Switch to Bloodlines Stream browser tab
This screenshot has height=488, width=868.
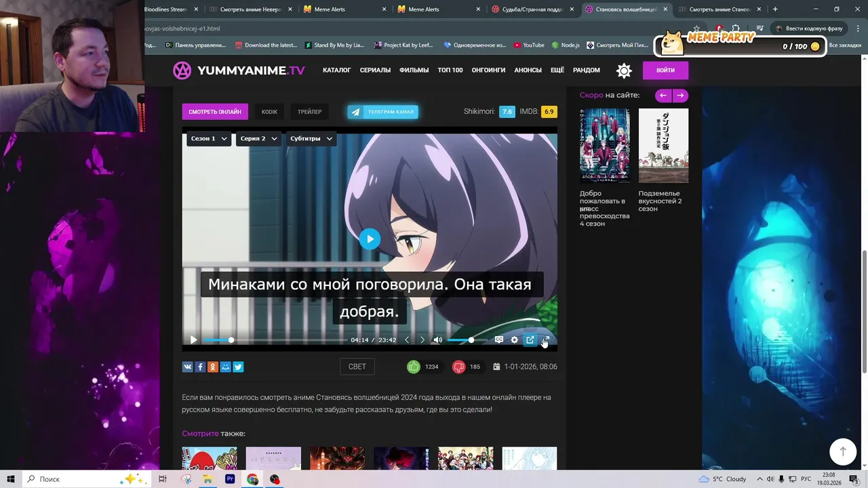point(170,9)
